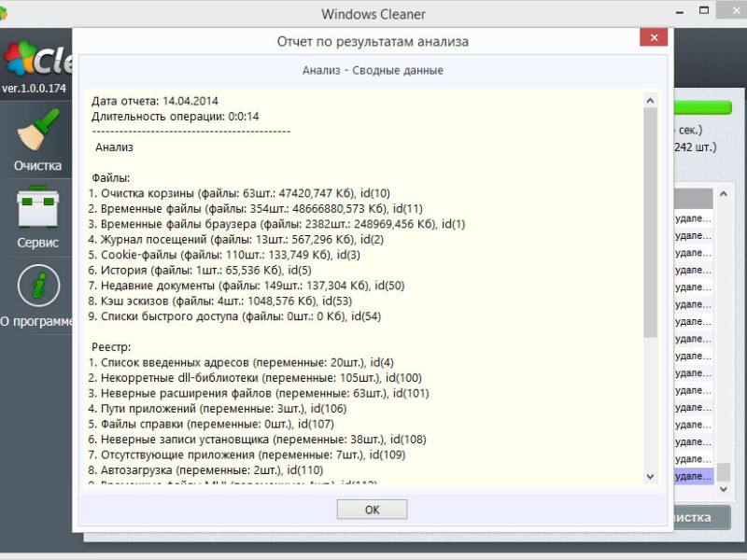This screenshot has height=560, width=747.
Task: Click version label ver.1.0.0.174
Action: [x=34, y=89]
